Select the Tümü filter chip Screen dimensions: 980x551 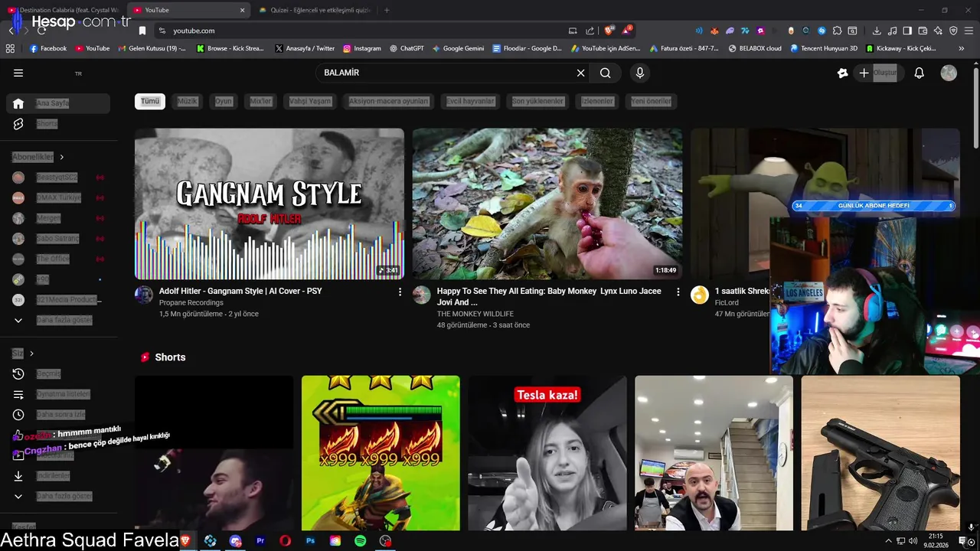pos(150,101)
